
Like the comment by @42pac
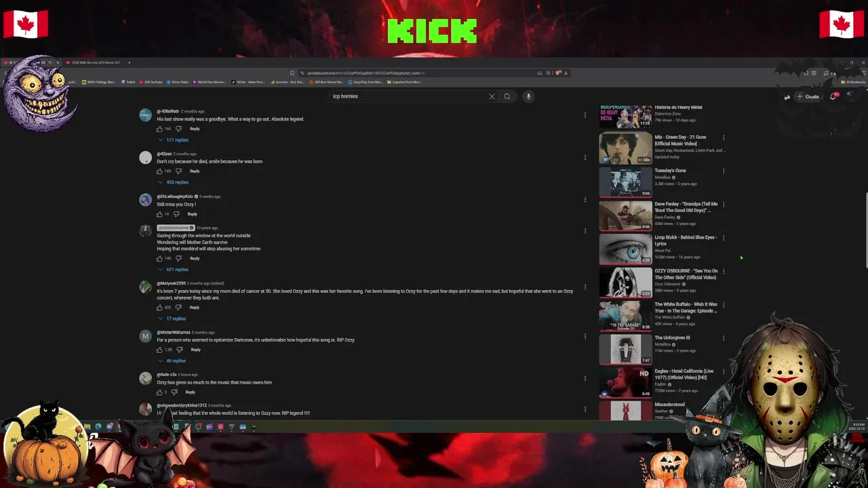[x=160, y=171]
